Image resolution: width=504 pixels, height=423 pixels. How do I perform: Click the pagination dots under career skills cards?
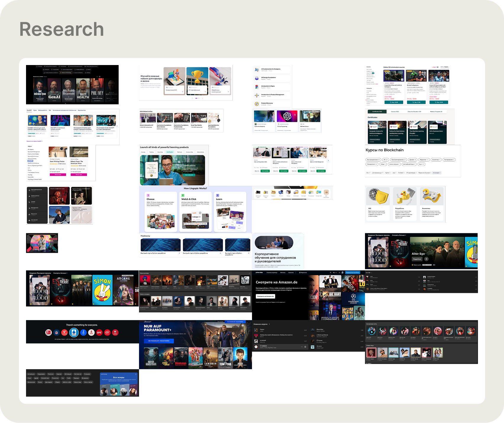coord(197,98)
